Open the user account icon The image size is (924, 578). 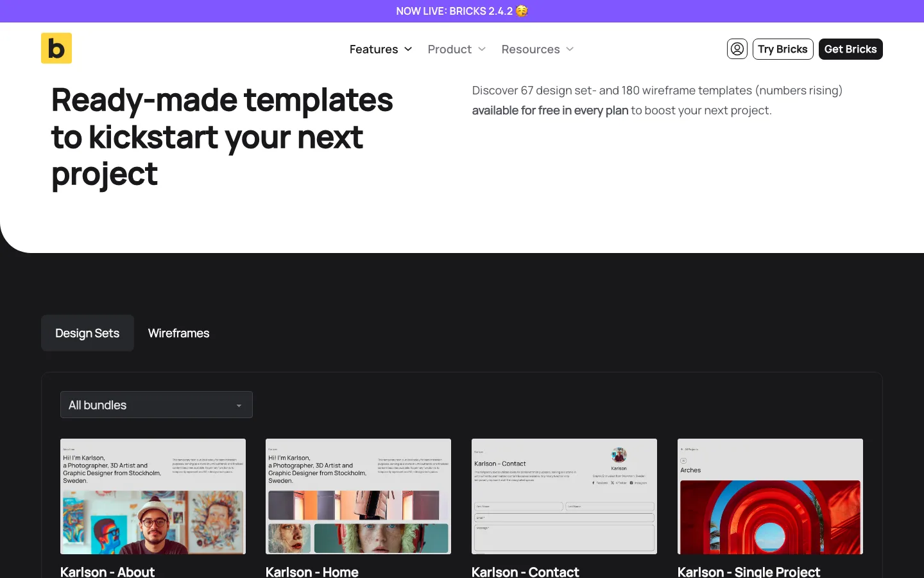[737, 49]
